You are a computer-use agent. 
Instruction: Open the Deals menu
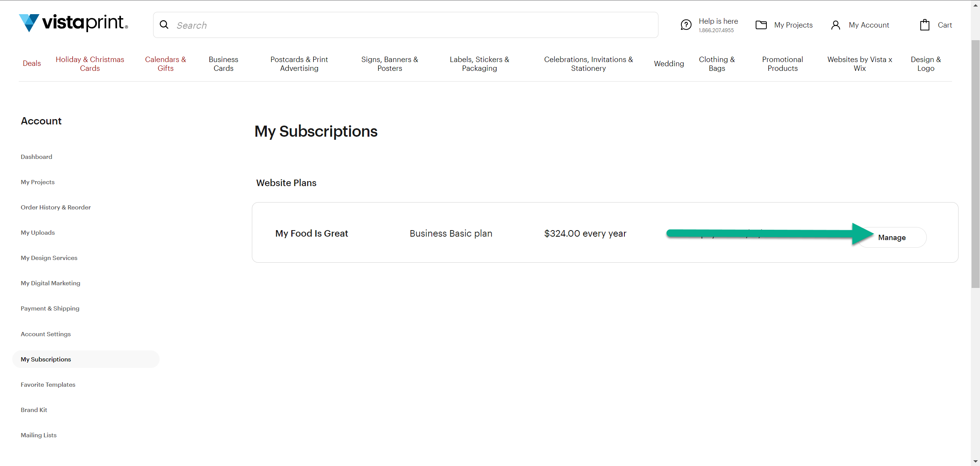click(32, 64)
